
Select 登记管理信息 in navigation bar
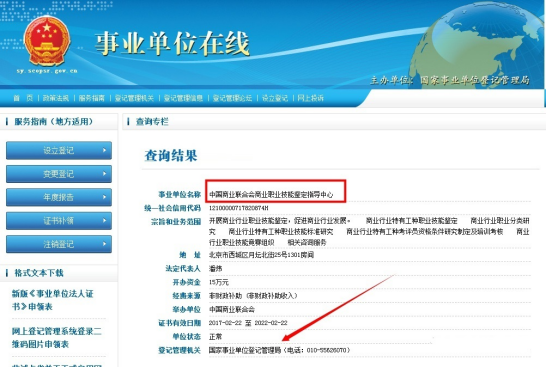[183, 98]
